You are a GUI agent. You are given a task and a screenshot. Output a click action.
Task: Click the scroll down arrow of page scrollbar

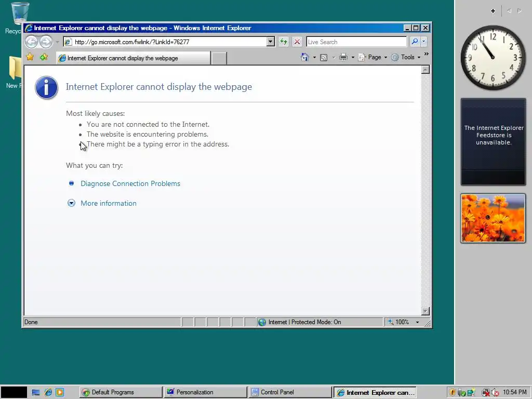click(x=425, y=311)
